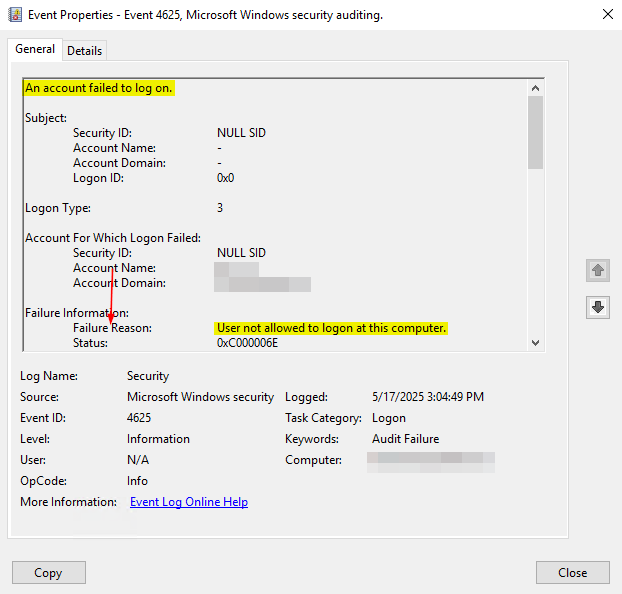
Task: Click the Keywords value Audit Failure
Action: [x=405, y=439]
